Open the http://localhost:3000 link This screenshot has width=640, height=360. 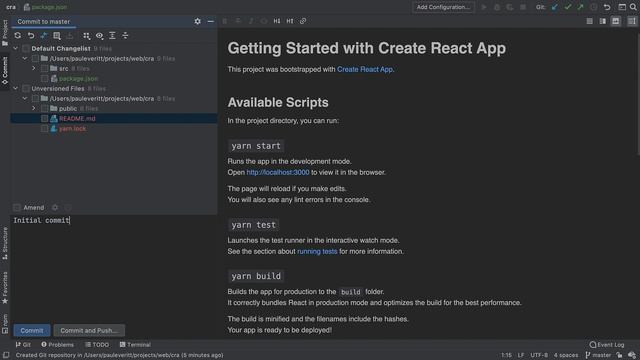pyautogui.click(x=278, y=172)
